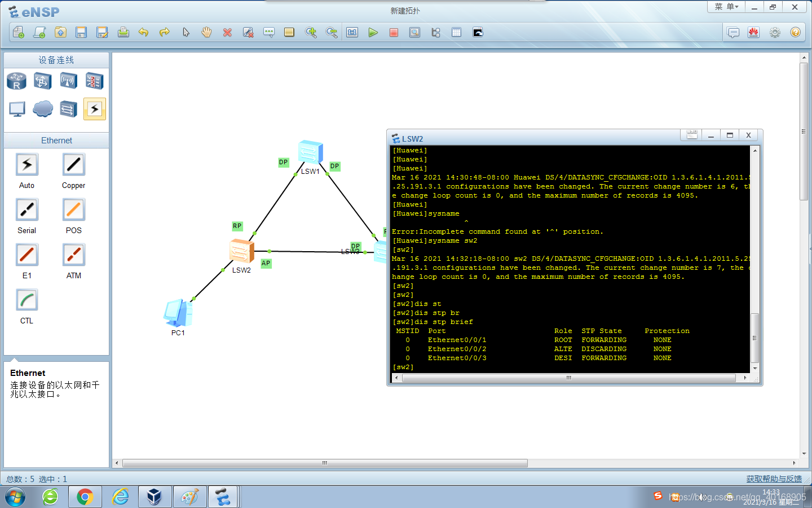Select the WLAN device category
812x508 pixels.
pyautogui.click(x=68, y=81)
